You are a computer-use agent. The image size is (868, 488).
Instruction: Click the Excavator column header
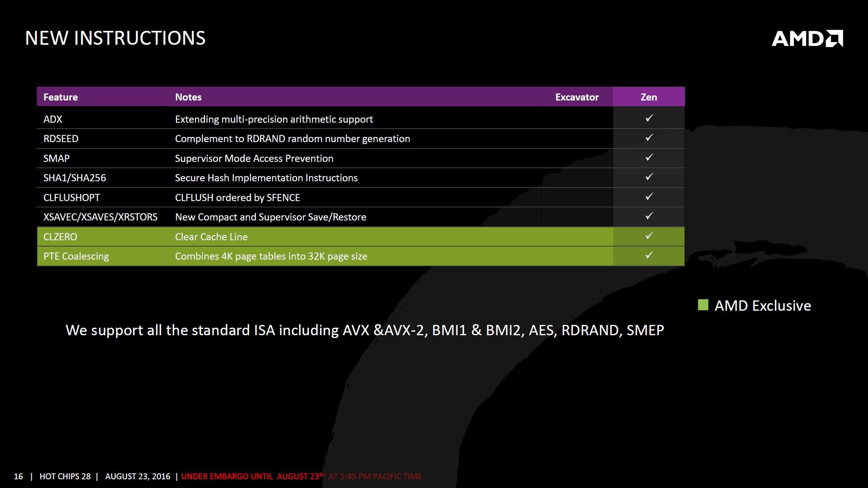pyautogui.click(x=577, y=97)
